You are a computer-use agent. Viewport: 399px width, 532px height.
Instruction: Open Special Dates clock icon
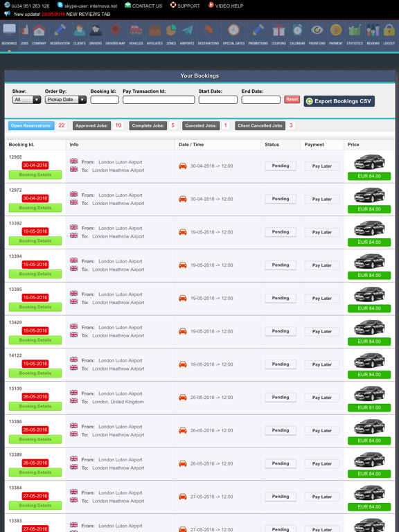pos(233,30)
